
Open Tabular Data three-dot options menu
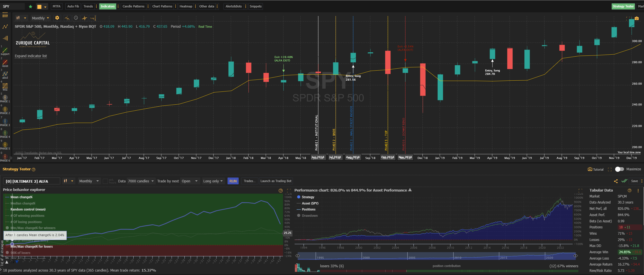638,190
